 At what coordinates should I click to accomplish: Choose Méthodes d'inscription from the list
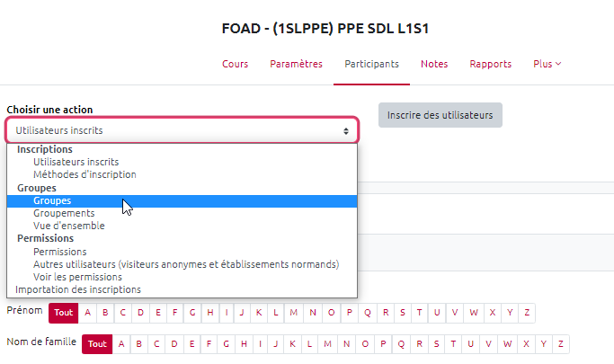click(85, 174)
